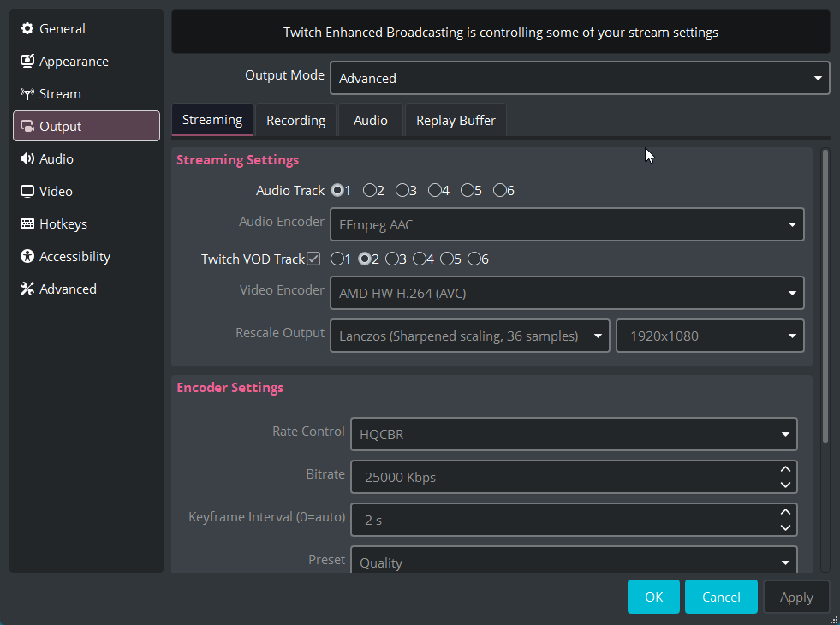Screen dimensions: 840x625
Task: Open the Rate Control dropdown
Action: pyautogui.click(x=574, y=434)
